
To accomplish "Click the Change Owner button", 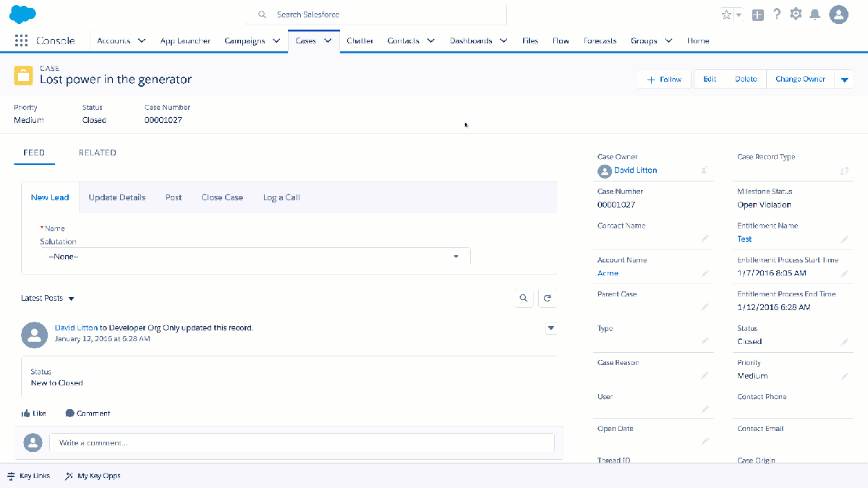I will pos(800,79).
